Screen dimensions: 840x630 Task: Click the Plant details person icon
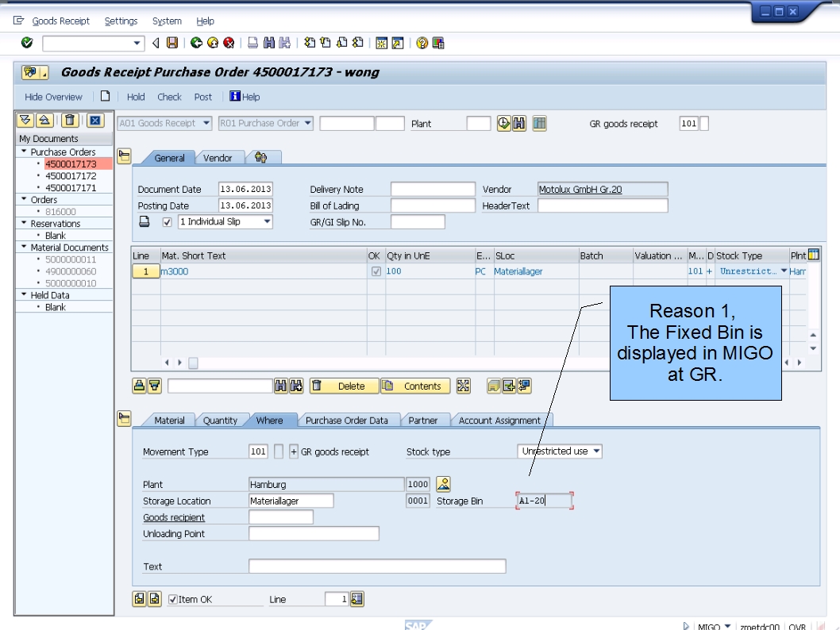(443, 484)
